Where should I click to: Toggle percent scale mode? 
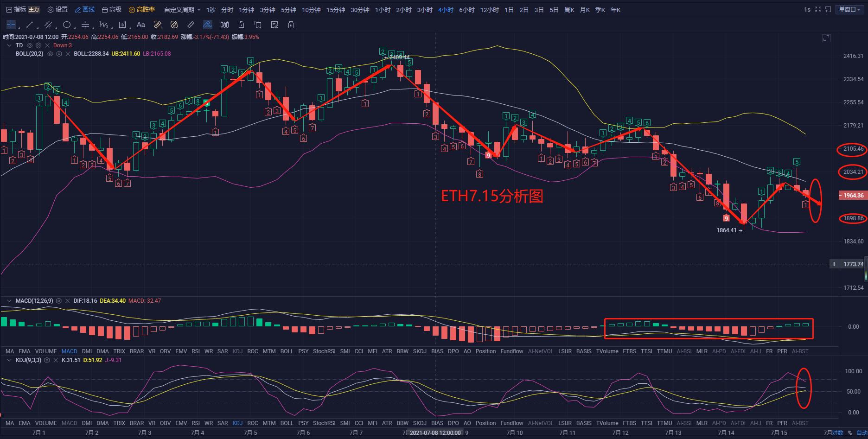click(850, 433)
